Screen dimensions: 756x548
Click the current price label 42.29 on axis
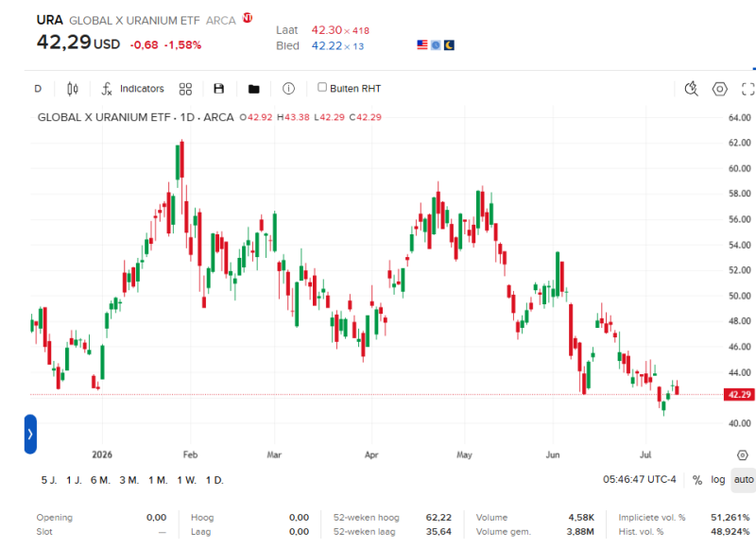coord(739,395)
